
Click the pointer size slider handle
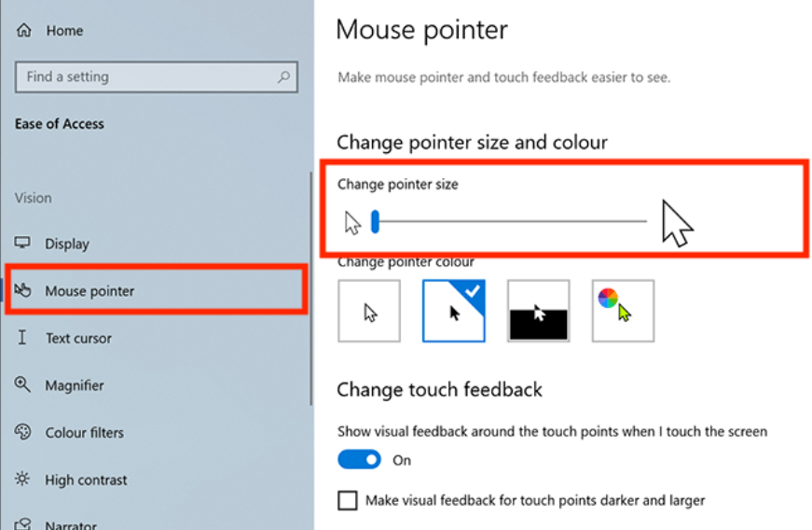[x=375, y=221]
